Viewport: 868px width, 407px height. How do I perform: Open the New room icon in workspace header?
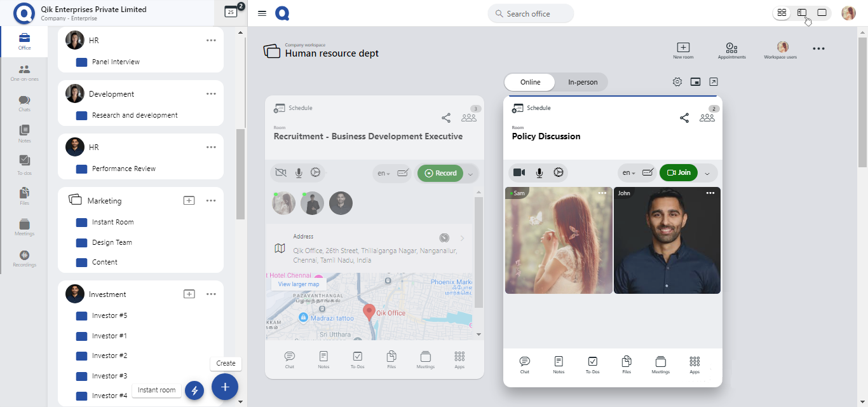point(683,48)
